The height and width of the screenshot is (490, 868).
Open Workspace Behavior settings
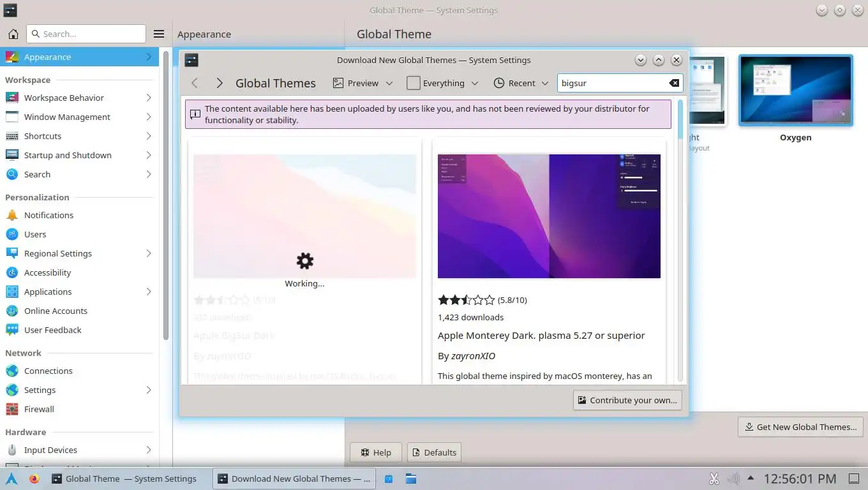pyautogui.click(x=80, y=98)
